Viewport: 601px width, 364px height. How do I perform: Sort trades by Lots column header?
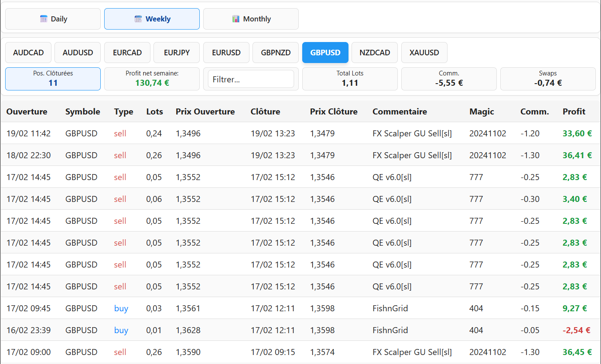154,111
